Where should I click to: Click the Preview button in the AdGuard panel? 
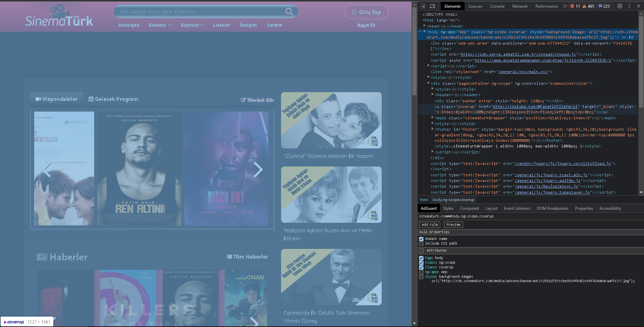(453, 224)
